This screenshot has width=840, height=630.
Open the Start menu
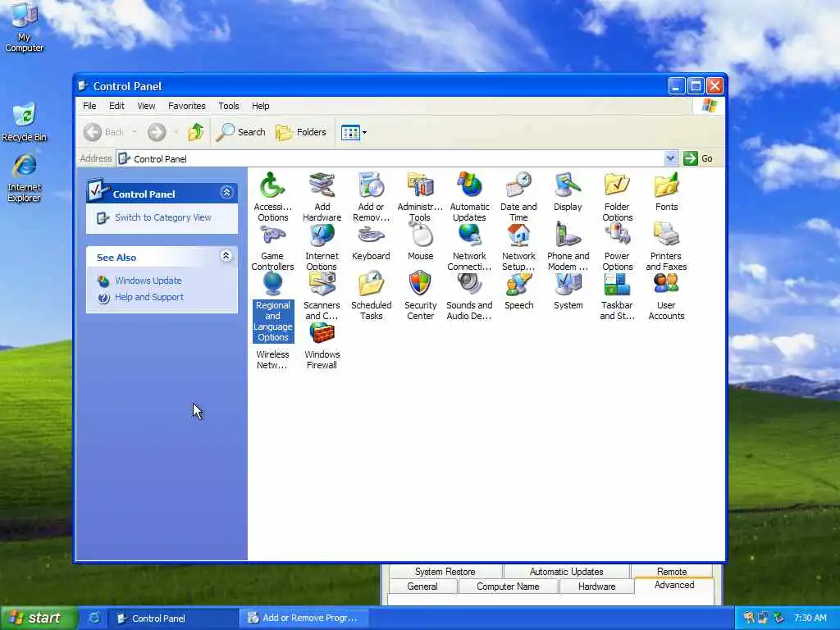pyautogui.click(x=39, y=619)
